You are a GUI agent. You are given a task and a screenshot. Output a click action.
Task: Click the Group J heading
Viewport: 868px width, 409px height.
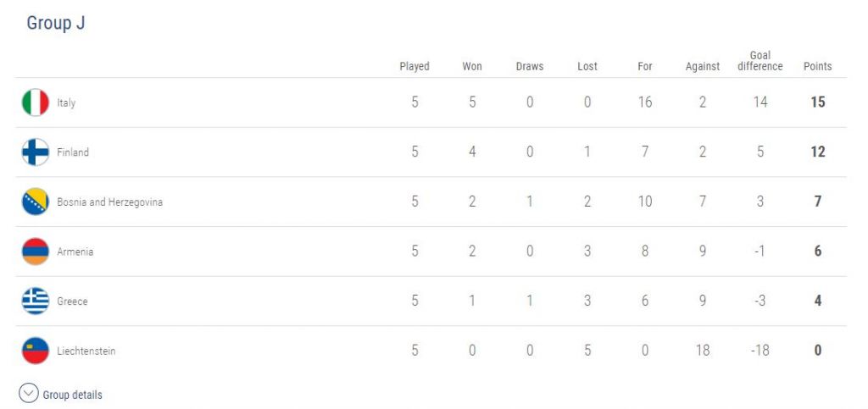[56, 24]
